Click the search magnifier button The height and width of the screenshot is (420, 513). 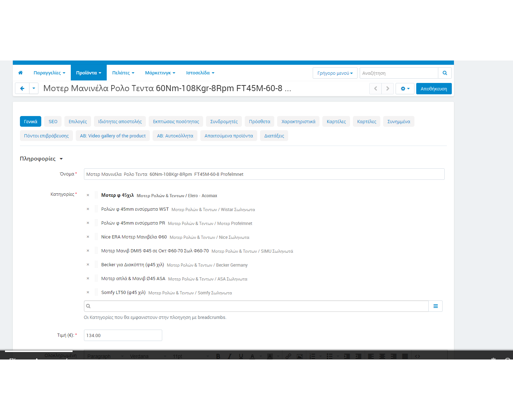pos(445,73)
